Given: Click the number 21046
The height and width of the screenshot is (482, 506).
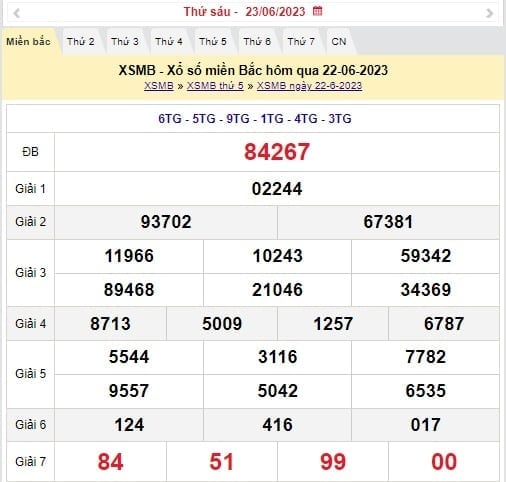Looking at the screenshot, I should [277, 290].
